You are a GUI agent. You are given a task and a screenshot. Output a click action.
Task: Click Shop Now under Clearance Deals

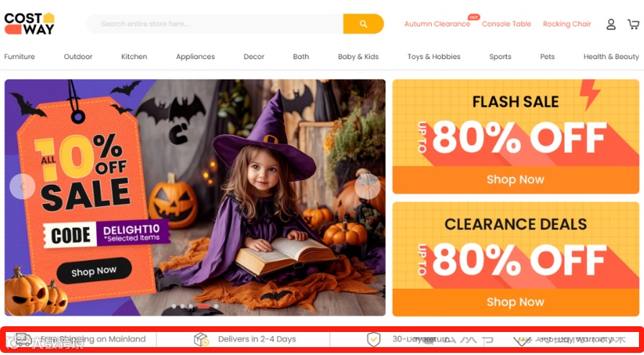pos(515,302)
